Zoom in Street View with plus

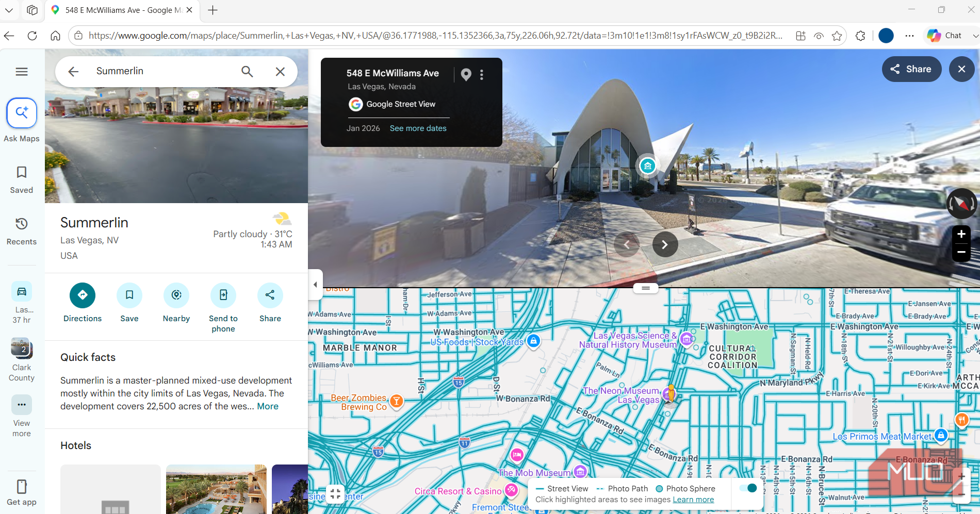point(961,234)
